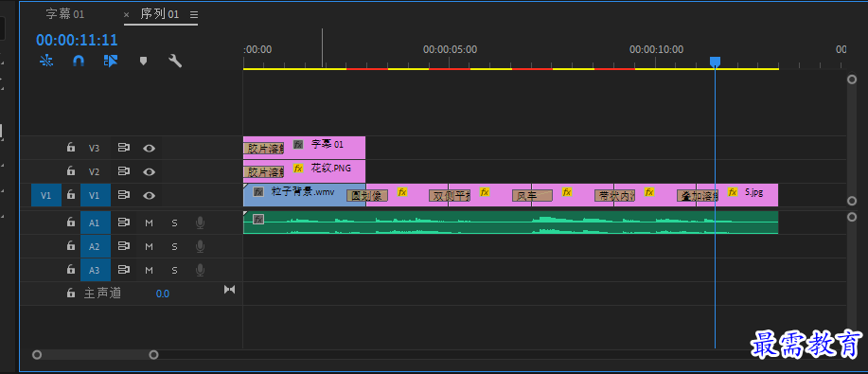Toggle sync lock on V1

(123, 195)
